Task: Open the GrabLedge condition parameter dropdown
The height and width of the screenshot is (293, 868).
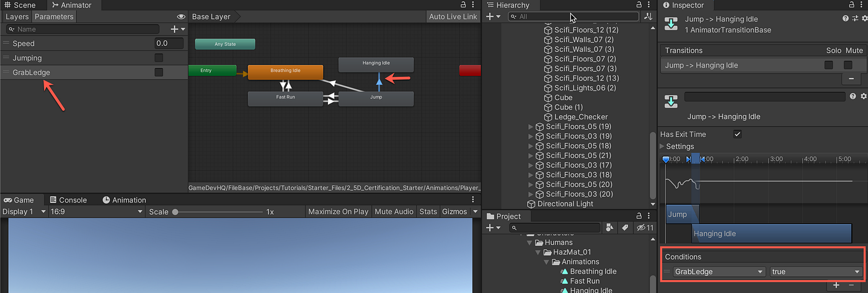Action: pos(719,271)
